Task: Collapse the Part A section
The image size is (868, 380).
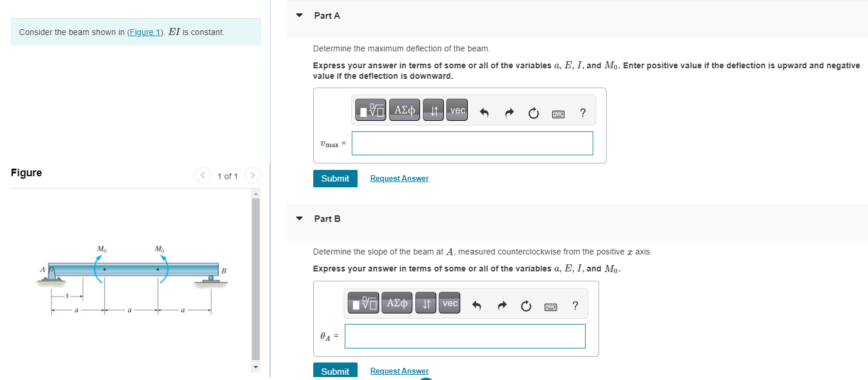Action: pyautogui.click(x=299, y=15)
